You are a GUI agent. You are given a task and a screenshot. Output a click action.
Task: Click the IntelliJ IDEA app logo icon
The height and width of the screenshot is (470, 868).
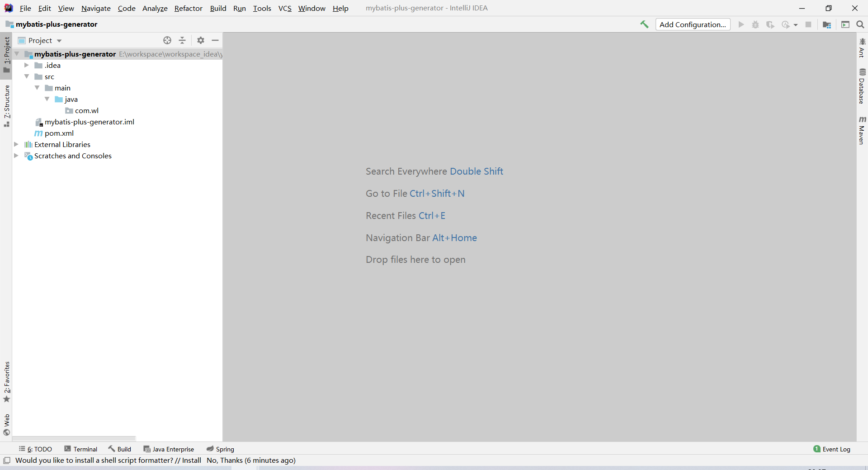9,8
